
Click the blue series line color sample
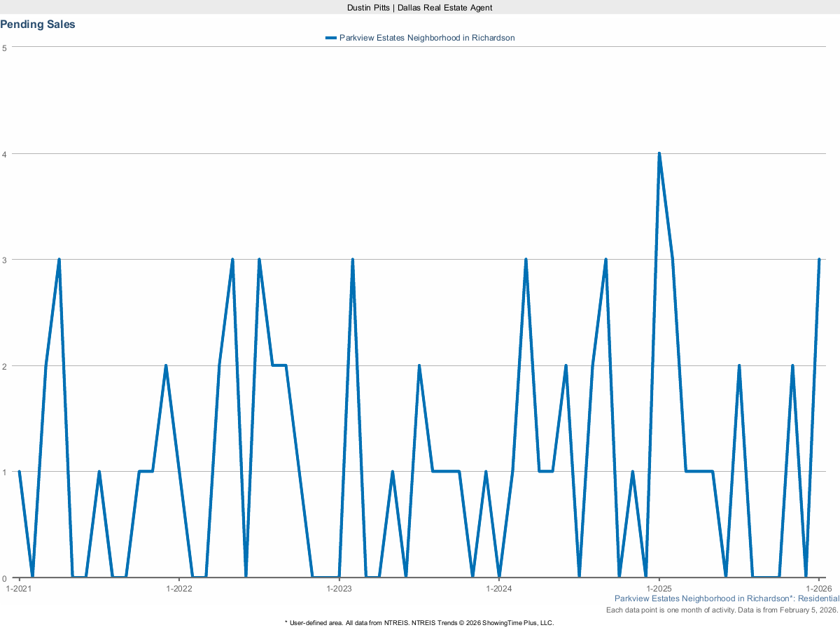coord(330,38)
